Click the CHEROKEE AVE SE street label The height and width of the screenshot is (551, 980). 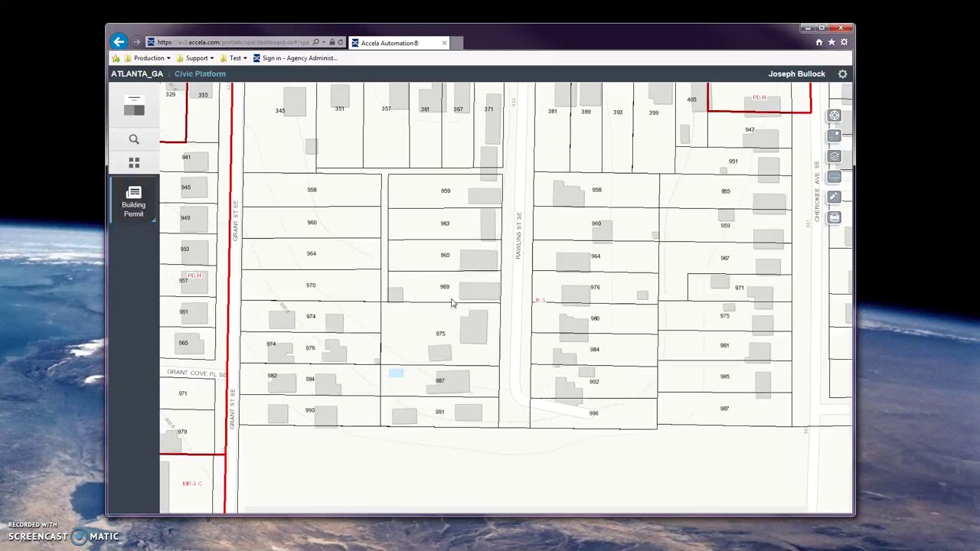pyautogui.click(x=817, y=191)
